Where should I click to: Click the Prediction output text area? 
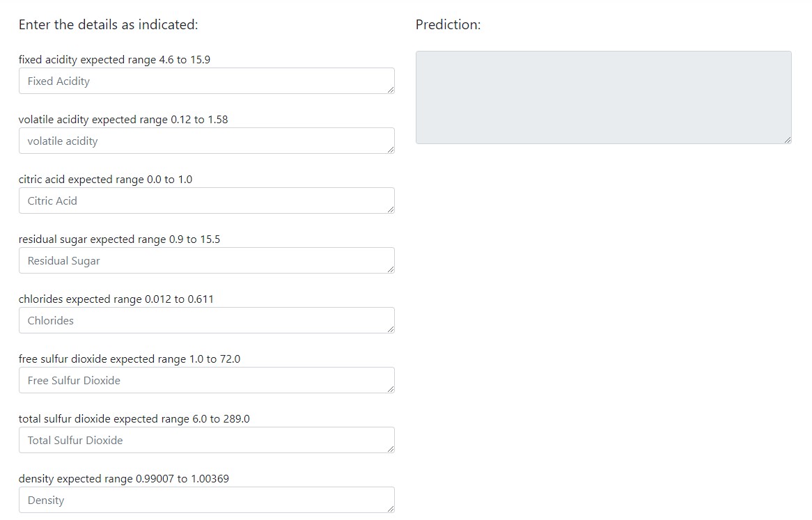(x=603, y=97)
